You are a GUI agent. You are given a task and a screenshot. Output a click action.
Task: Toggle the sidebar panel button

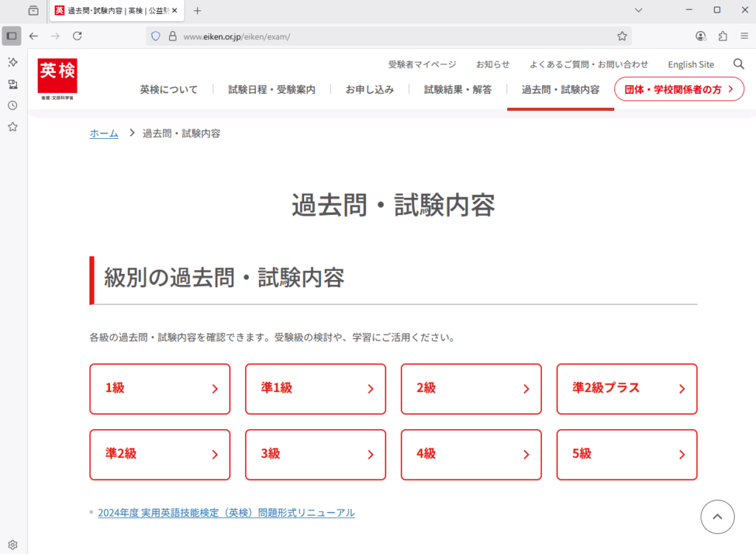[x=12, y=36]
